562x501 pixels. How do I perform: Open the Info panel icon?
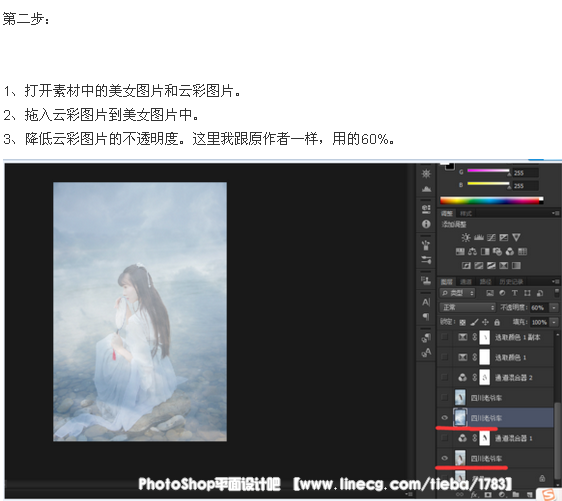tap(426, 224)
